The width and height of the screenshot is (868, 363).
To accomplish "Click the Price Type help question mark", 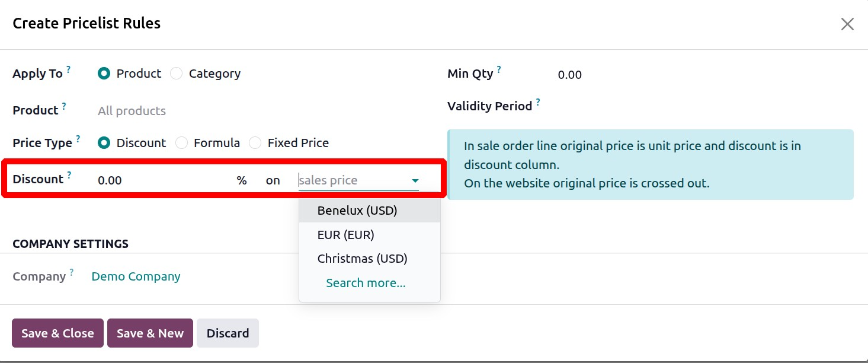I will (78, 139).
